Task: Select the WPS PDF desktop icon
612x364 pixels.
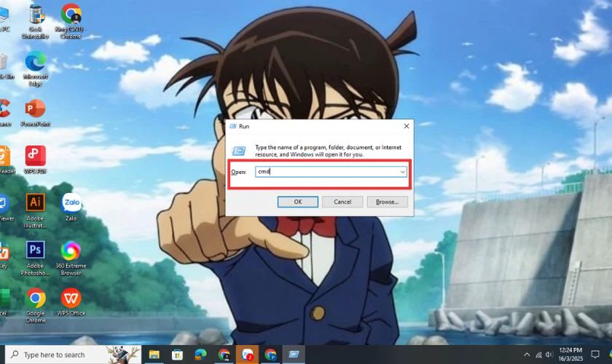Action: tap(36, 160)
